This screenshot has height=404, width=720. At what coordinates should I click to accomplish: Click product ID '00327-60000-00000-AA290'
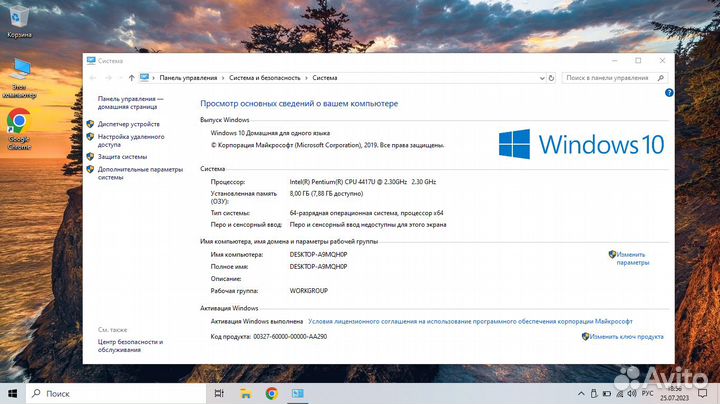point(290,337)
